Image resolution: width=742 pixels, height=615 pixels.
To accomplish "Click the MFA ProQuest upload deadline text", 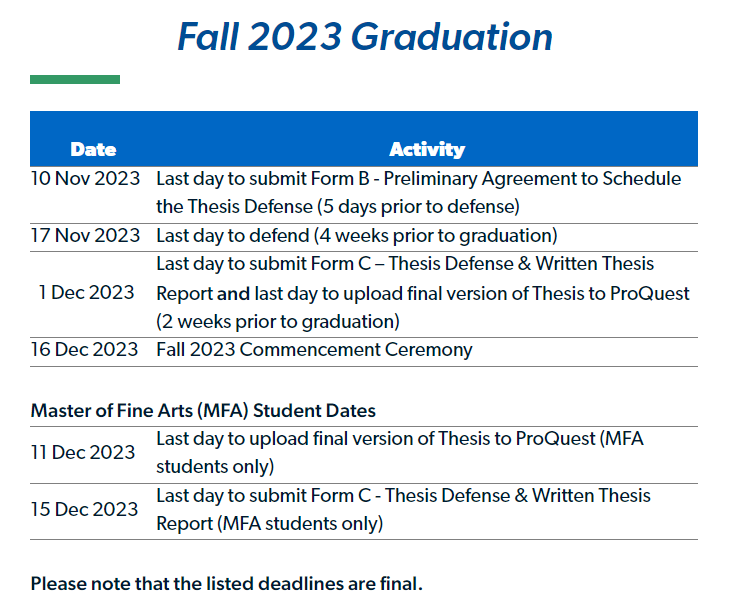I will (x=399, y=439).
